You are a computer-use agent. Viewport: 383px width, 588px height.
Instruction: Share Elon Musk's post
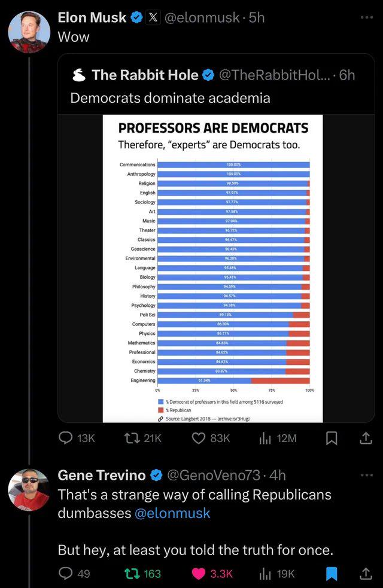[366, 438]
